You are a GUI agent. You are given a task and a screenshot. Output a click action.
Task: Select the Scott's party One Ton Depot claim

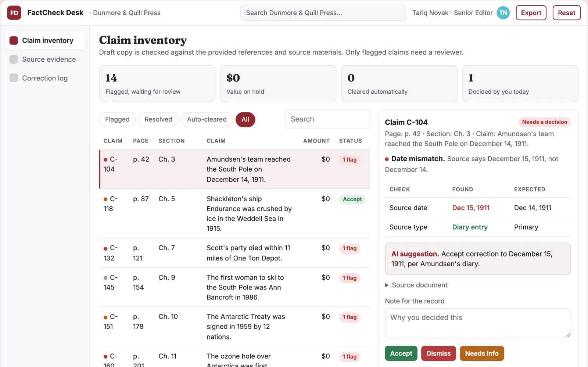[234, 253]
